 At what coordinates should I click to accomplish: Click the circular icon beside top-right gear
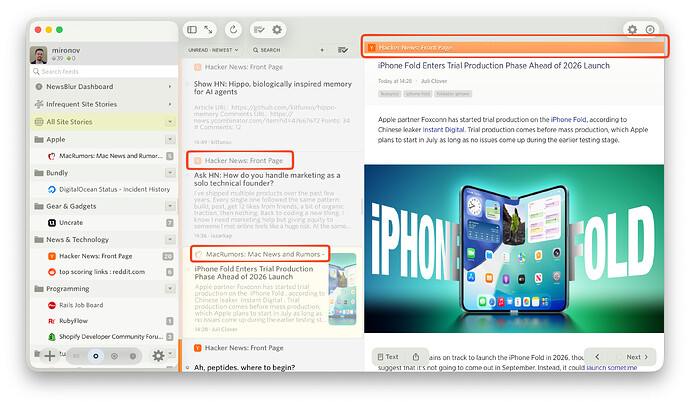click(650, 29)
